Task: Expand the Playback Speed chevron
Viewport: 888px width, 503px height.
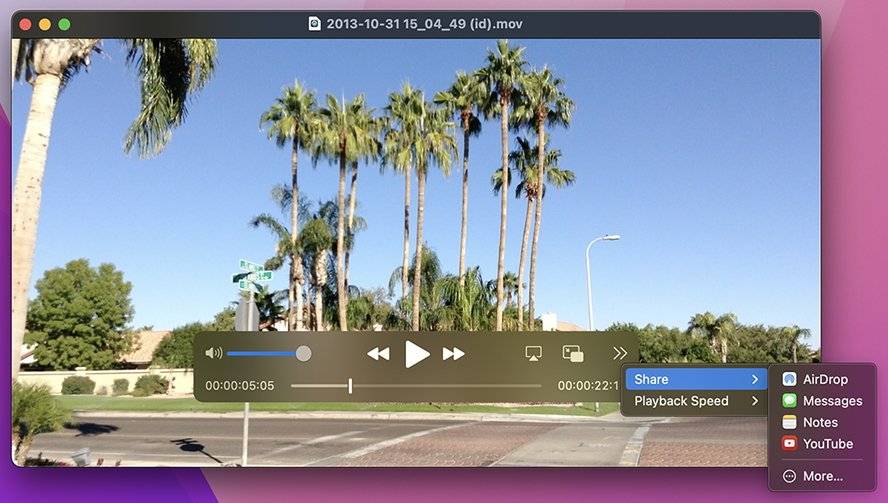Action: tap(755, 401)
